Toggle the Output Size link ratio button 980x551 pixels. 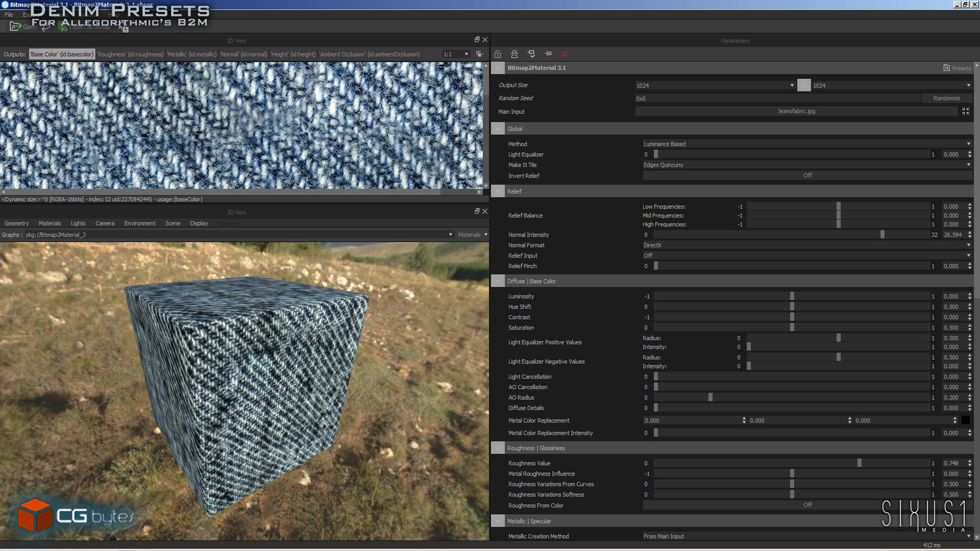tap(804, 85)
